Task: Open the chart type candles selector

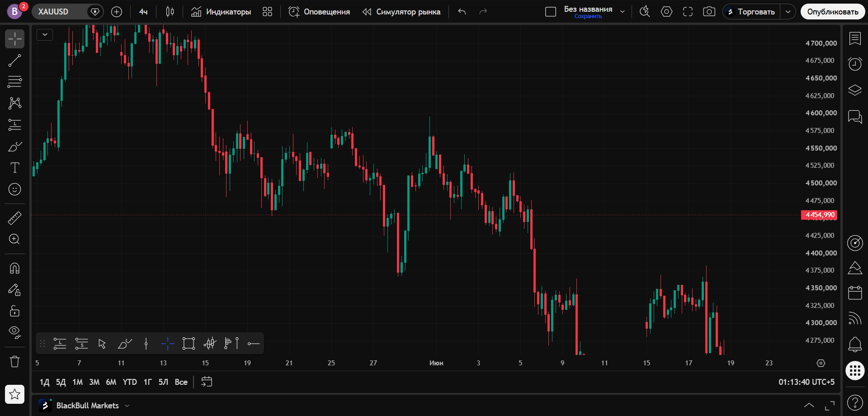Action: coord(170,12)
